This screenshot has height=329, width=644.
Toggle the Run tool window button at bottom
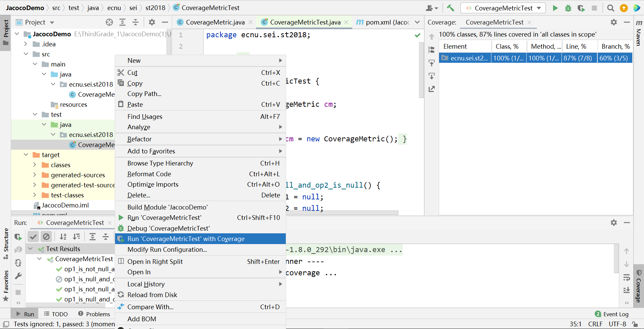(25, 314)
